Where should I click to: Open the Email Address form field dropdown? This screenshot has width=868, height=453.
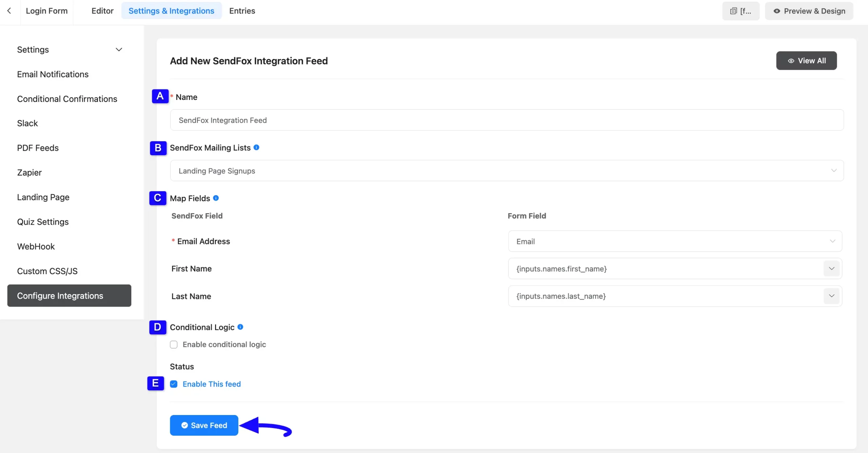click(675, 241)
